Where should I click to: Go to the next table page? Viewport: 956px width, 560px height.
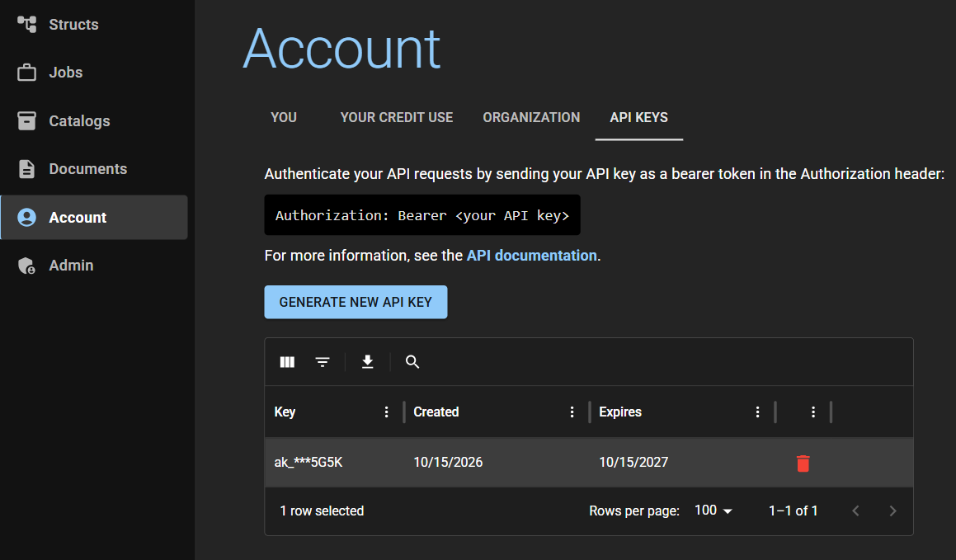click(892, 511)
